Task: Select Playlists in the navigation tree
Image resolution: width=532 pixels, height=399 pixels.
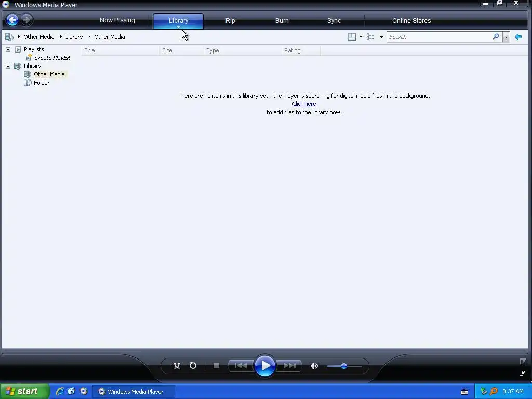Action: point(34,49)
